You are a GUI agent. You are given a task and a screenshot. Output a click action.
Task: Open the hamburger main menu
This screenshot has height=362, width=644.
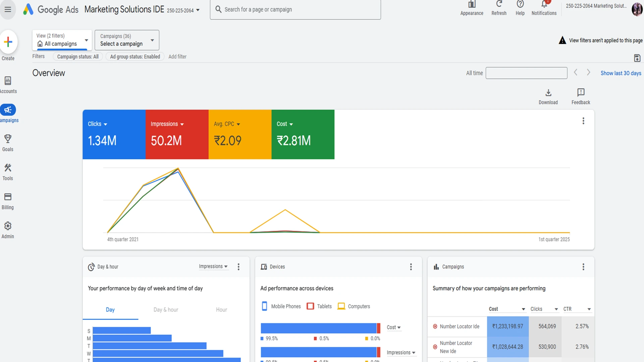(x=8, y=9)
